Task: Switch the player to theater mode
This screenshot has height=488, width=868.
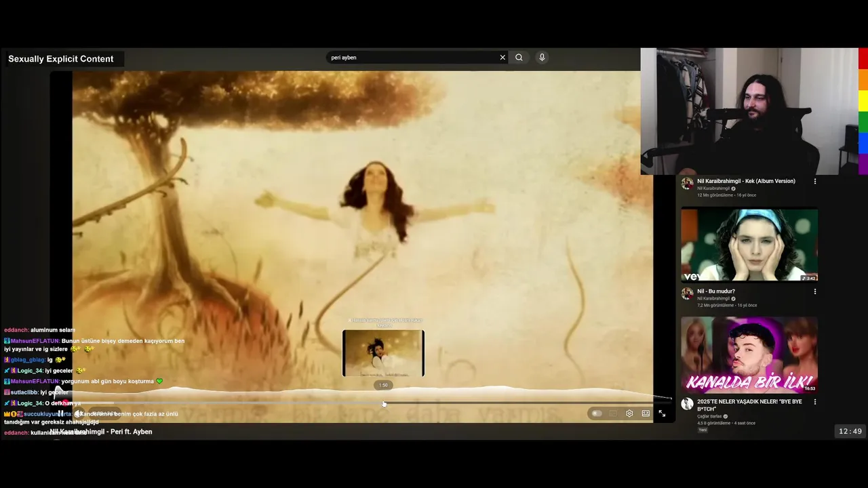Action: (x=646, y=413)
